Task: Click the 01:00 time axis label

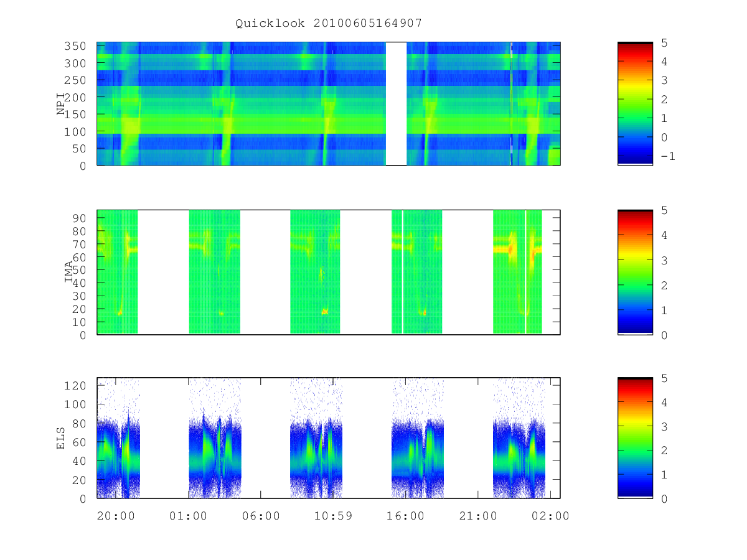Action: pyautogui.click(x=188, y=516)
